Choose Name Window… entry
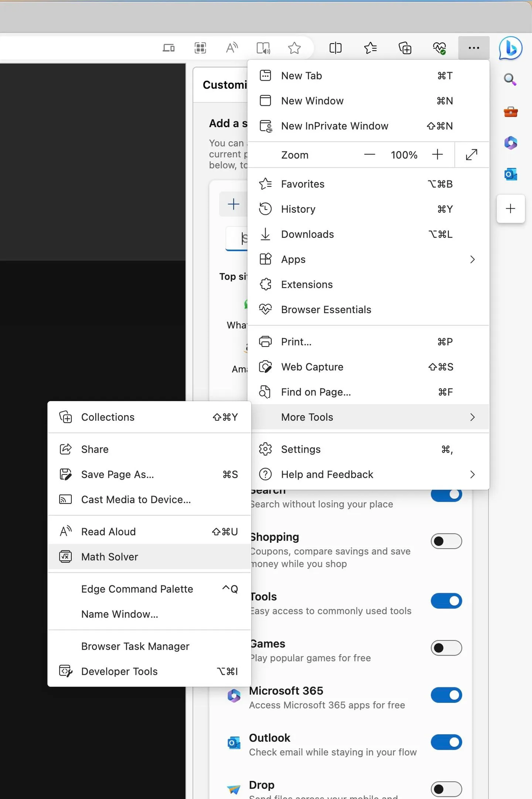532x799 pixels. point(149,614)
